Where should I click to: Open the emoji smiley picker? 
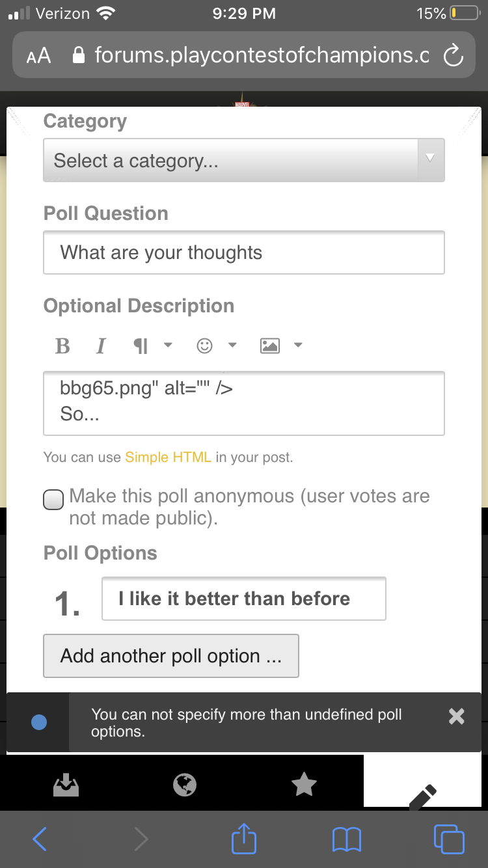point(205,346)
